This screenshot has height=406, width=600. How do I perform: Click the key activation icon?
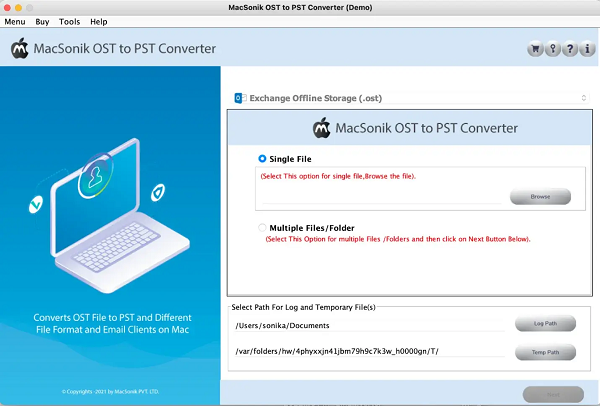553,49
